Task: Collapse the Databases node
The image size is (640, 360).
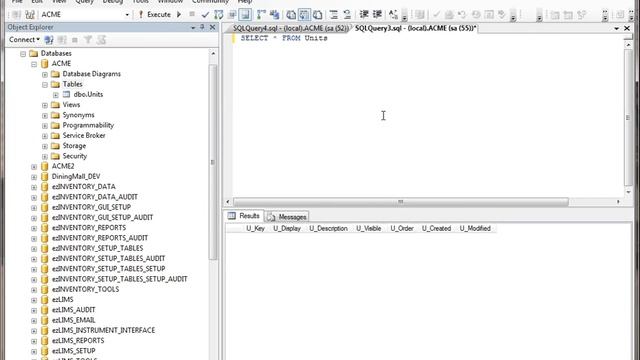Action: pos(23,54)
